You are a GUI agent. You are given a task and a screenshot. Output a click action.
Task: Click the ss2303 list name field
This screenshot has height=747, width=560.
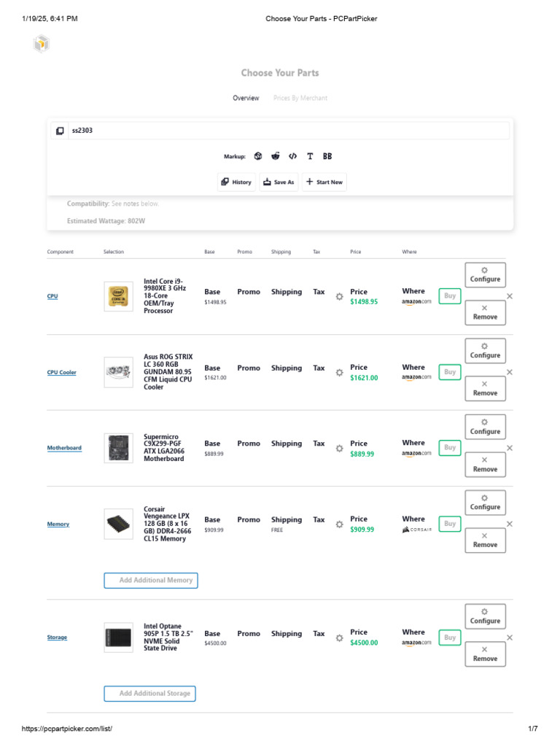pos(289,131)
